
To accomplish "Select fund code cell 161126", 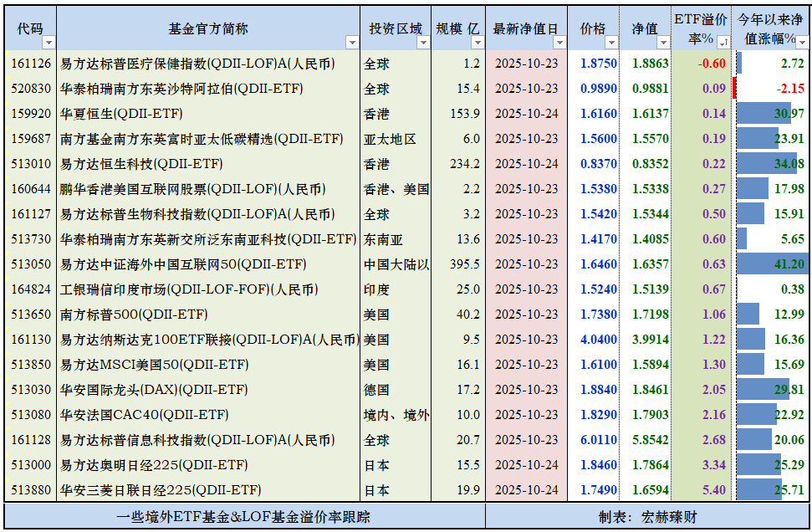I will click(31, 64).
